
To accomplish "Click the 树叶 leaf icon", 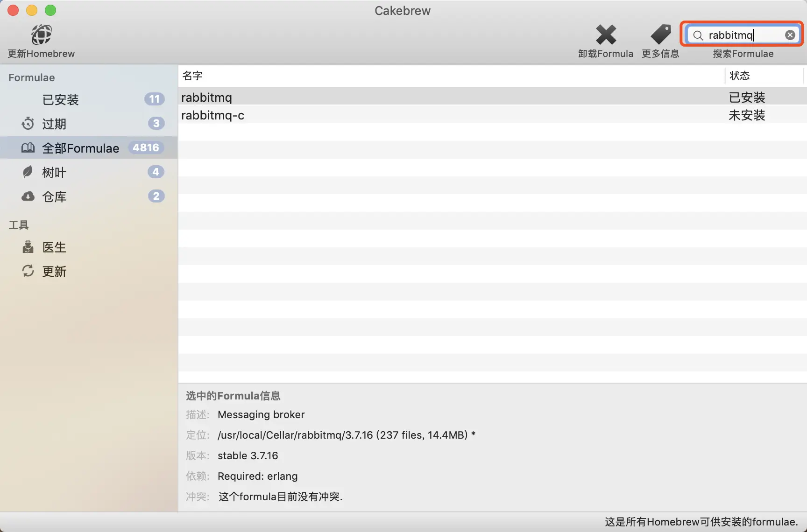I will click(x=28, y=172).
